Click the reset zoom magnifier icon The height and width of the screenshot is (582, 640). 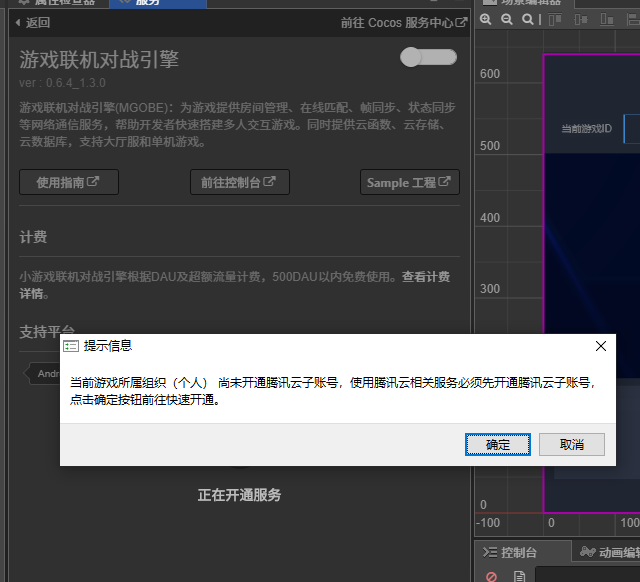527,19
